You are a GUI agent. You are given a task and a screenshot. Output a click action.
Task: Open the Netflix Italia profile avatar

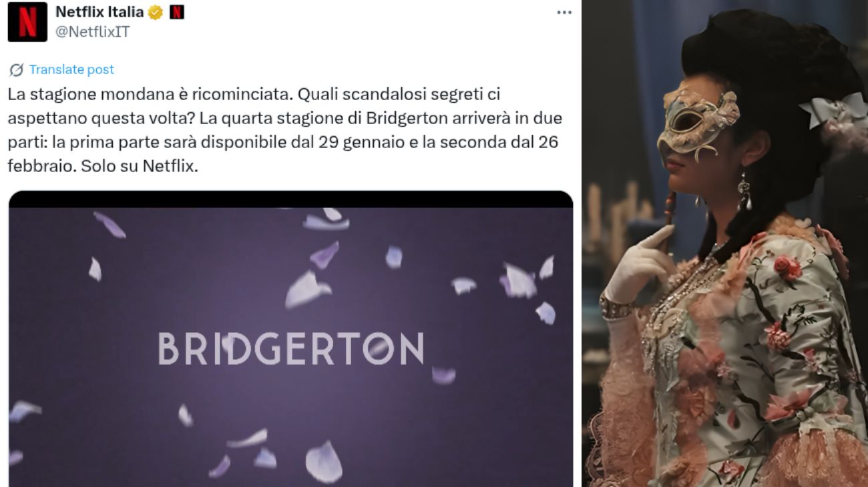pyautogui.click(x=27, y=21)
